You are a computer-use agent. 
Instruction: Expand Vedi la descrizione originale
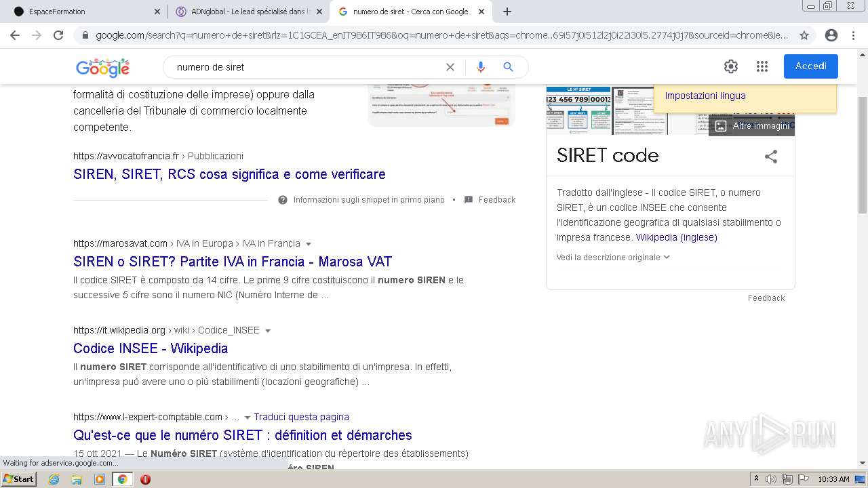613,257
